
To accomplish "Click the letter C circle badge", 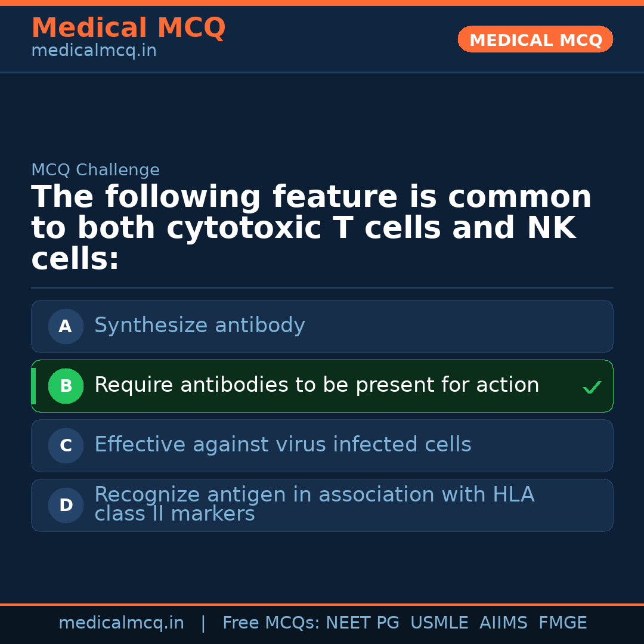I will point(66,445).
